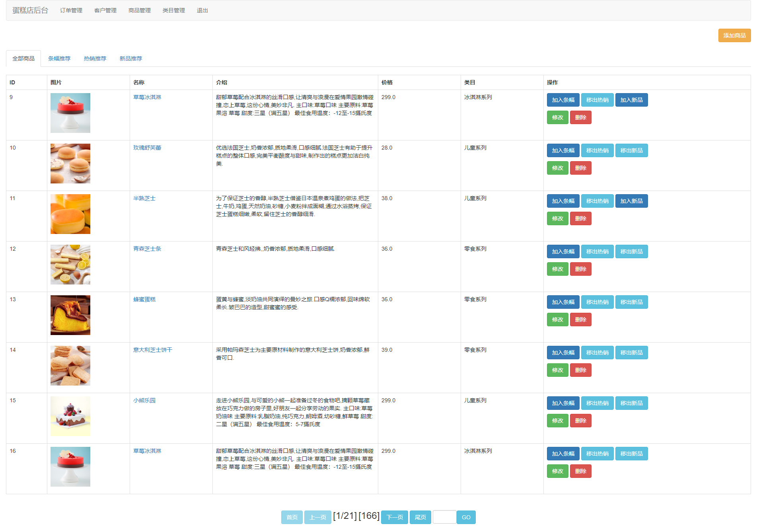Click 退出 to log out

pyautogui.click(x=202, y=10)
